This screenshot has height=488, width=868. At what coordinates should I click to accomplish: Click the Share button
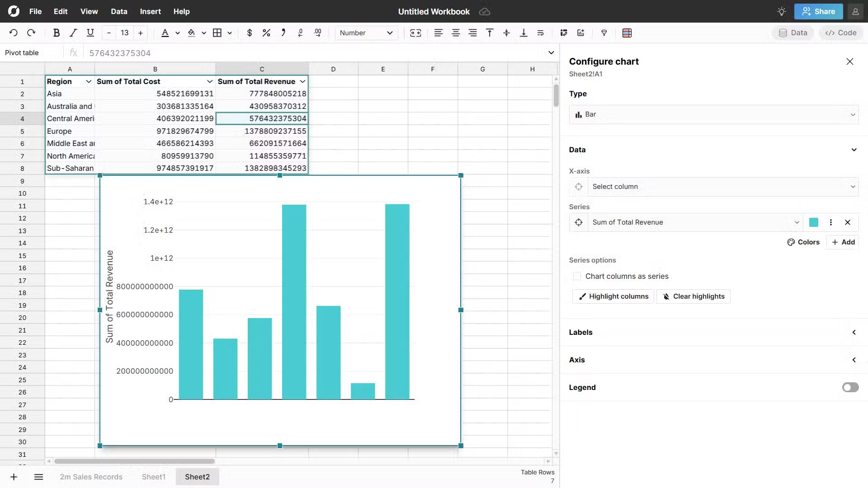[818, 11]
